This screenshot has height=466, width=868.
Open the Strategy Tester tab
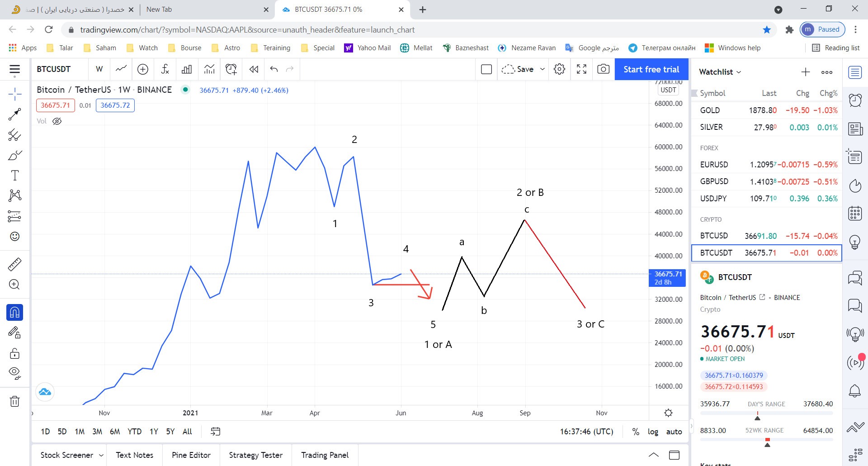click(256, 455)
